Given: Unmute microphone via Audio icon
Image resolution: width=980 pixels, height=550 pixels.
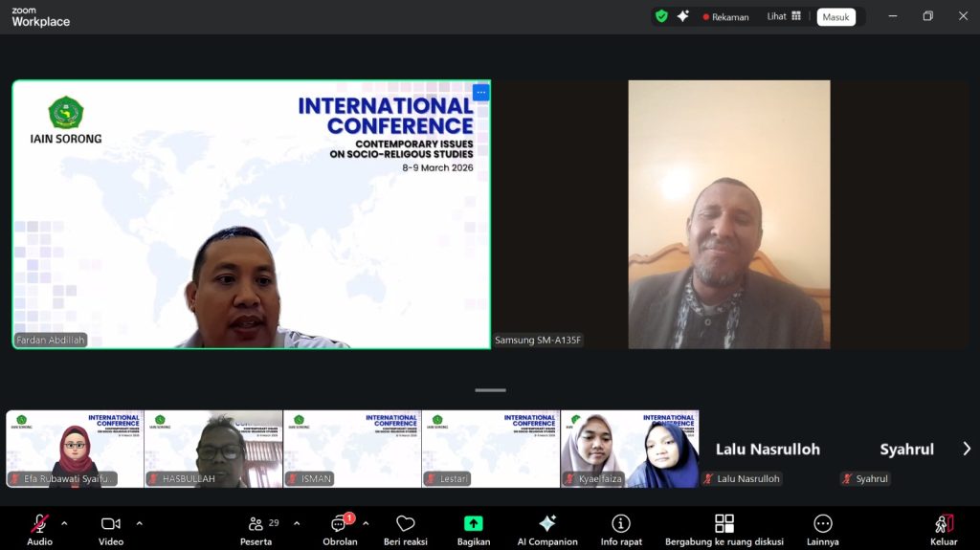Looking at the screenshot, I should (40, 524).
